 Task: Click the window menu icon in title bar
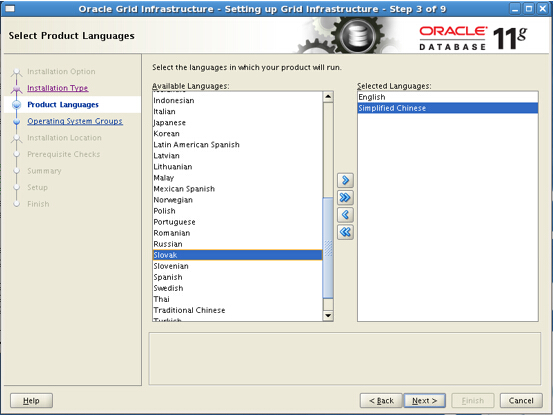coord(10,8)
